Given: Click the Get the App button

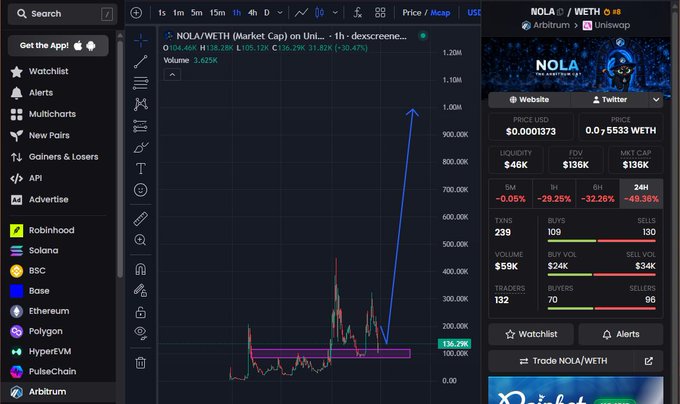Looking at the screenshot, I should click(58, 46).
